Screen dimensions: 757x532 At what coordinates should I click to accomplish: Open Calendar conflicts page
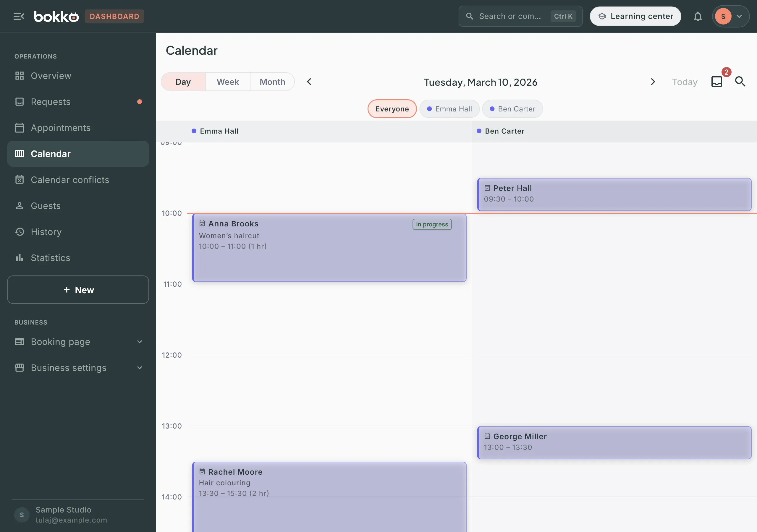[x=78, y=180]
